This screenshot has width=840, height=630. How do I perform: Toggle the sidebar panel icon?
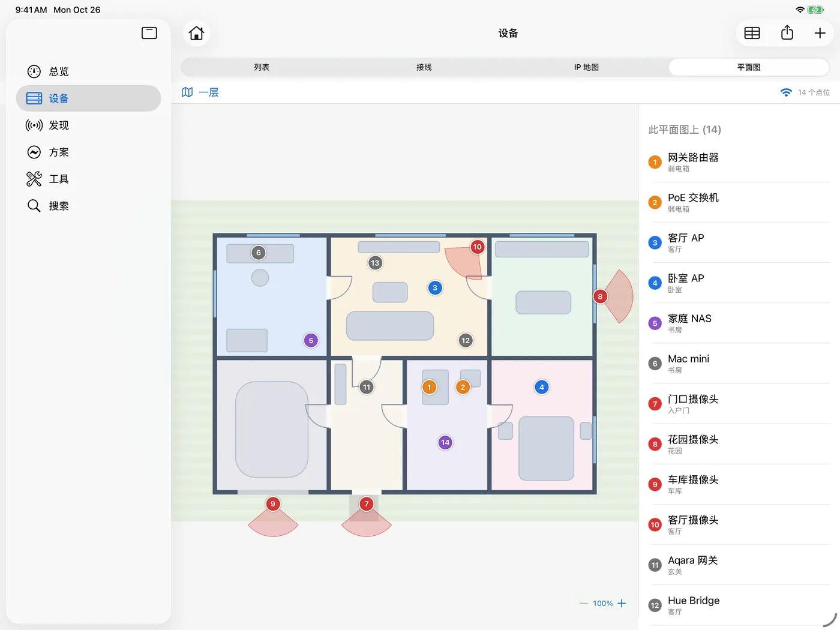click(149, 33)
